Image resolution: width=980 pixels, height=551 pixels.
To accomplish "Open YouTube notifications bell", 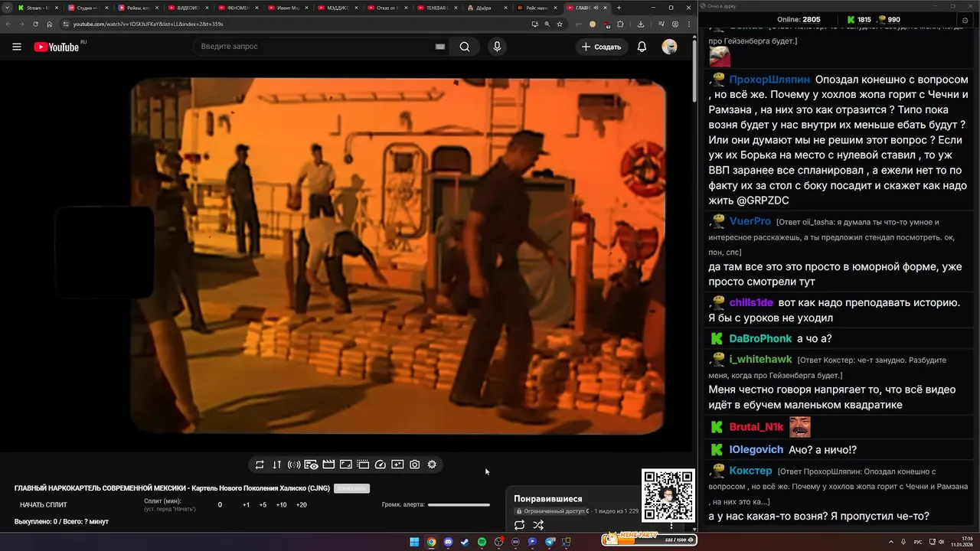I will point(642,47).
